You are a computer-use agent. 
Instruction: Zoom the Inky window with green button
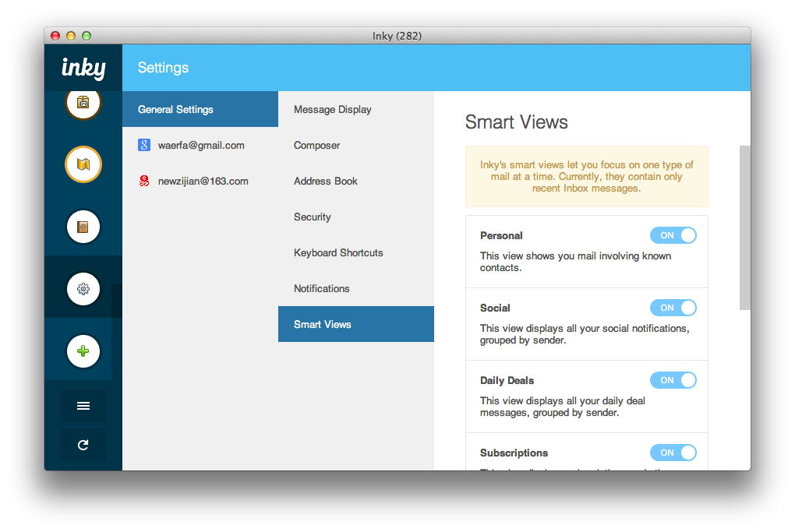pyautogui.click(x=87, y=36)
